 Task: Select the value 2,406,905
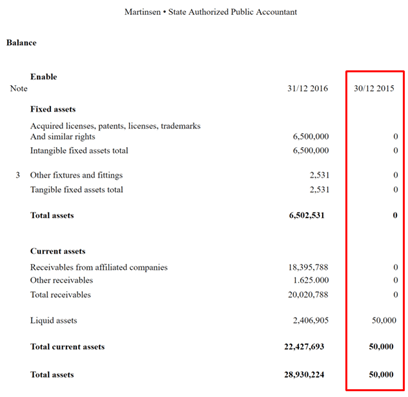point(311,321)
